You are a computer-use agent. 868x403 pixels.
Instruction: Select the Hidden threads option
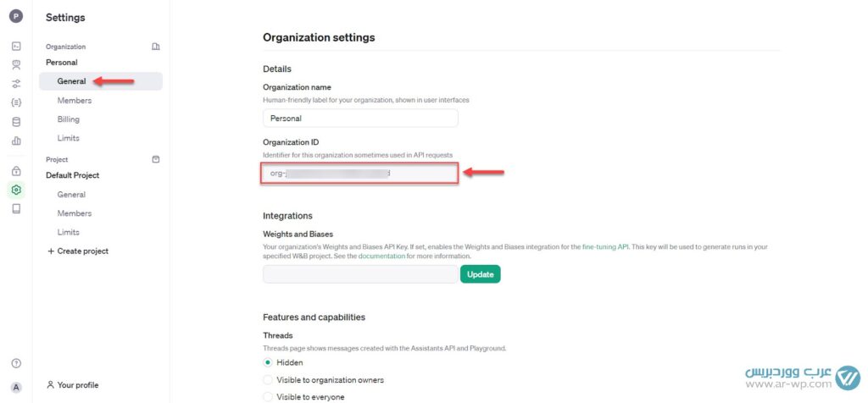click(x=269, y=362)
